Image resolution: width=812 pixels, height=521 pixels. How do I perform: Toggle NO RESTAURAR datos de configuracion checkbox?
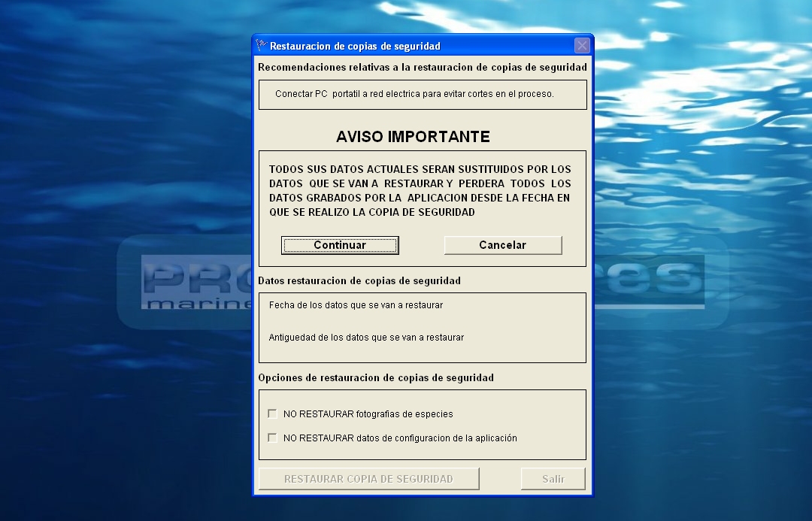tap(272, 438)
